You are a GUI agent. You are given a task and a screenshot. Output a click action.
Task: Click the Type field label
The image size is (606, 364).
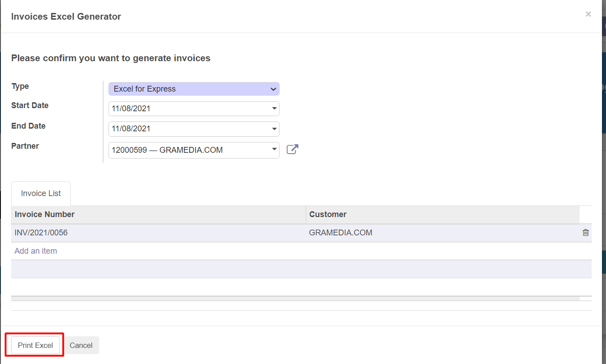tap(20, 86)
